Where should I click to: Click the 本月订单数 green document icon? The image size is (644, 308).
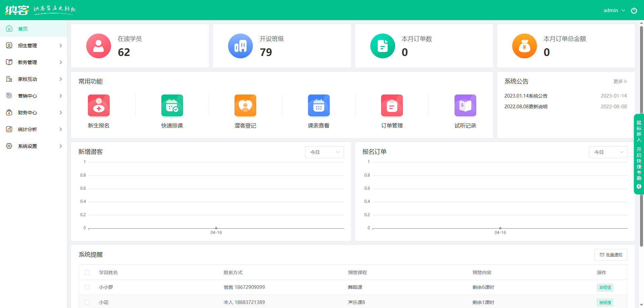click(x=383, y=46)
